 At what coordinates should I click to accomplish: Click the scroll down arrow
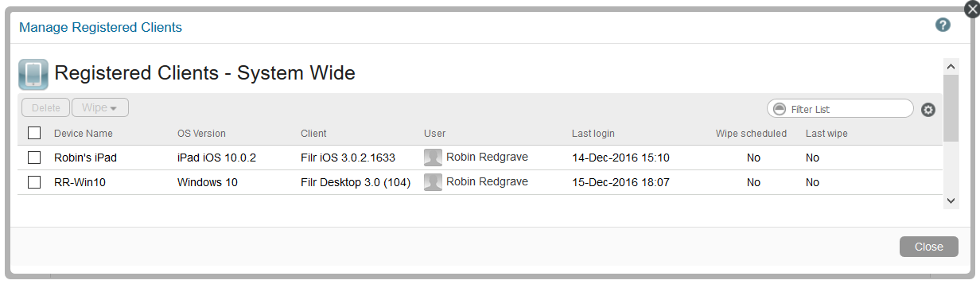(x=951, y=201)
